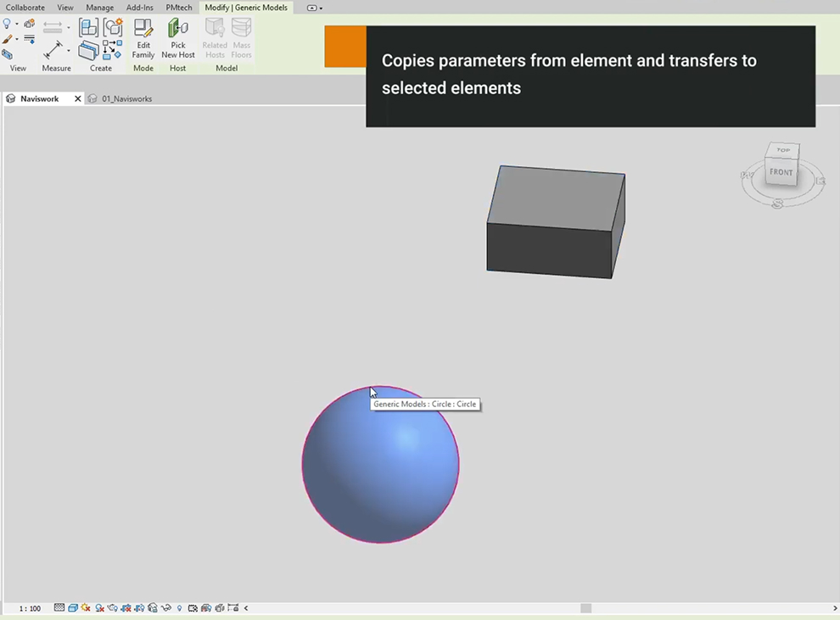
Task: Click the TOP face of the ViewCube
Action: pos(783,150)
